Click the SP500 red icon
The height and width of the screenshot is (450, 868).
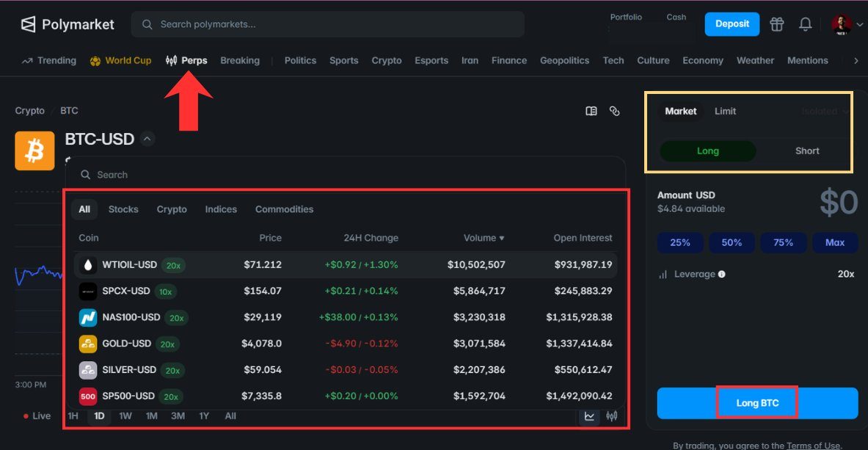click(88, 396)
